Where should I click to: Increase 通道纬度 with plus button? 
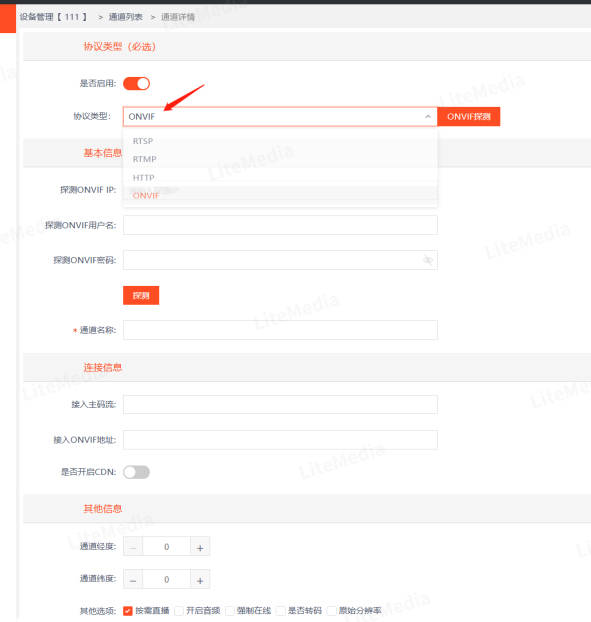click(x=200, y=580)
